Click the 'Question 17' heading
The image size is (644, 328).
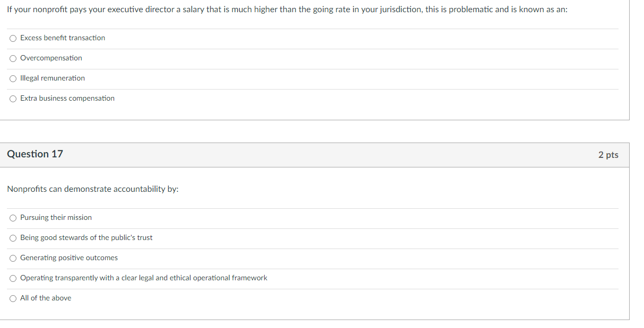(x=35, y=154)
